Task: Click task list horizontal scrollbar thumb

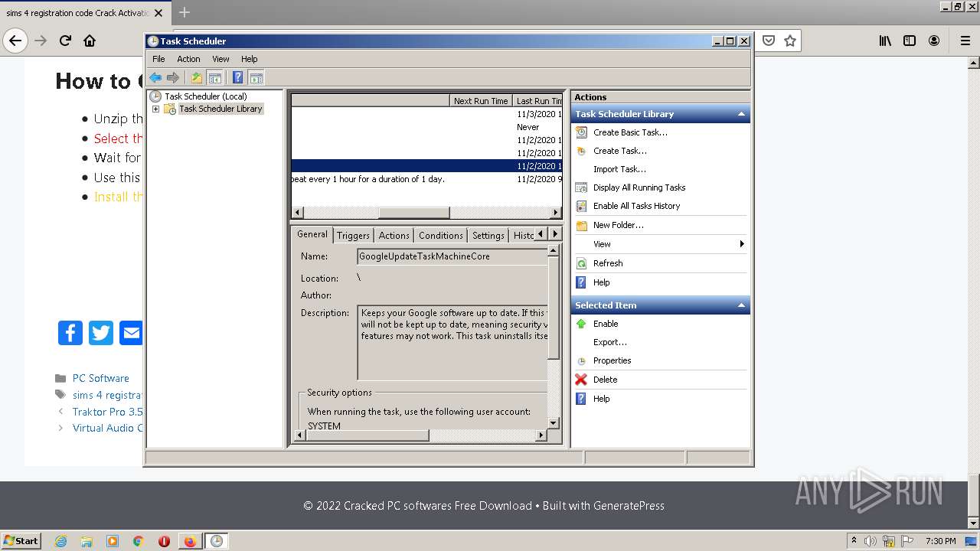Action: (414, 213)
